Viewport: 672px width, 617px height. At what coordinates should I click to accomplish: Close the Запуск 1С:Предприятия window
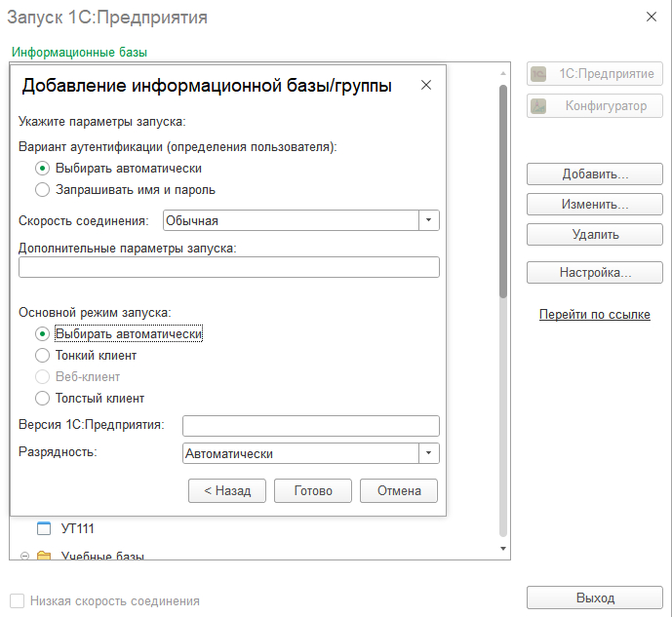(652, 17)
